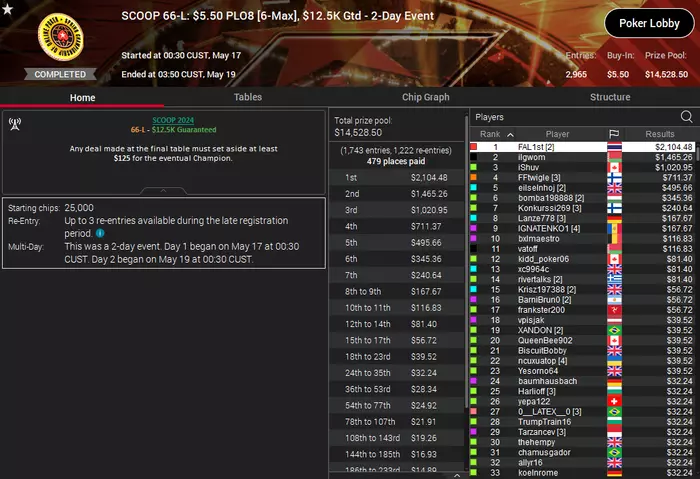Open the Chip Graph tab

coord(425,97)
